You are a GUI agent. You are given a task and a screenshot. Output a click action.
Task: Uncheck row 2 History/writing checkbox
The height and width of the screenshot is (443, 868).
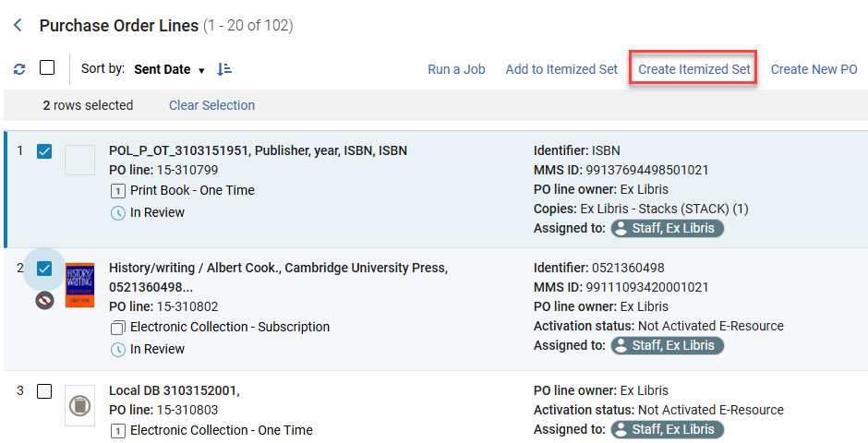[44, 269]
